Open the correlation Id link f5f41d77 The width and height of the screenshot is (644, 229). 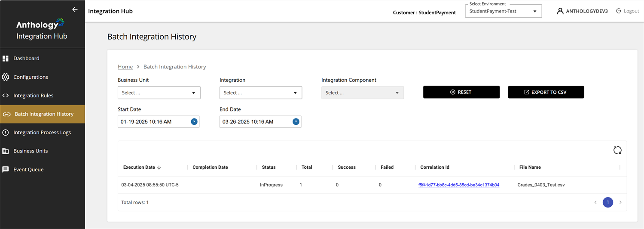458,185
